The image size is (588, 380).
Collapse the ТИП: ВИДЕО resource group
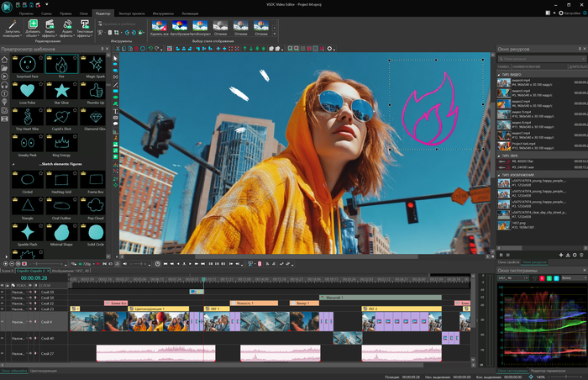pos(499,75)
